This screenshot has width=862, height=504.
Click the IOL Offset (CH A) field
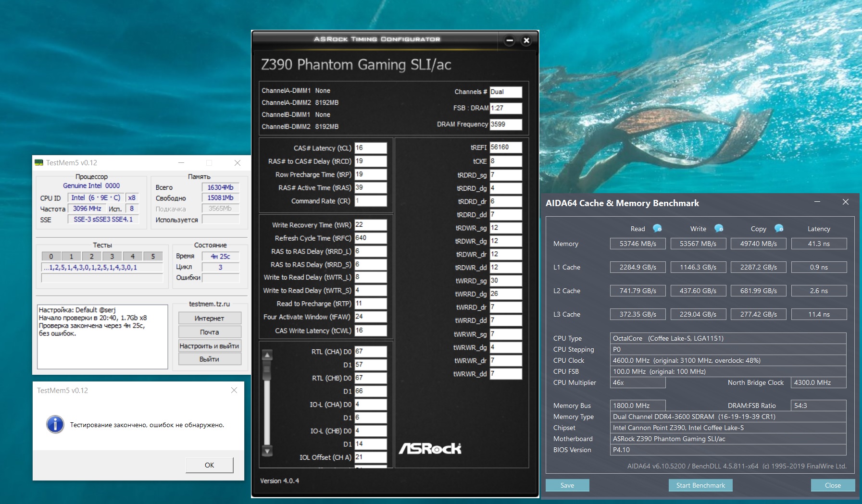(371, 457)
